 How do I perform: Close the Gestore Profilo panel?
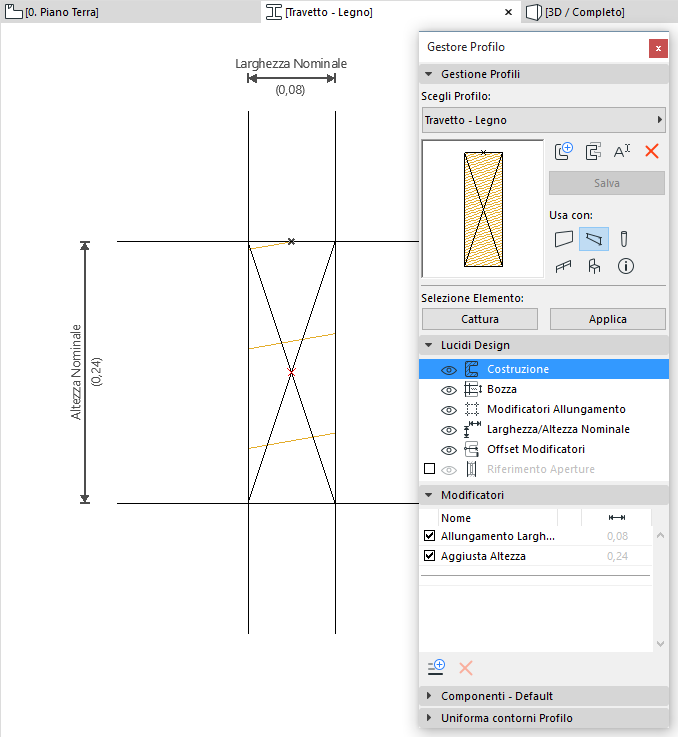pos(658,48)
